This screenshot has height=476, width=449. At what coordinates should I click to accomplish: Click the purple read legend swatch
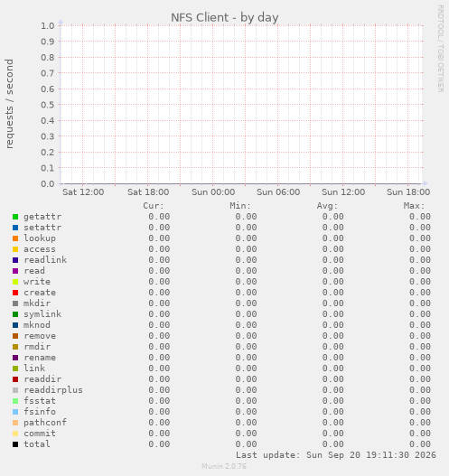click(15, 271)
